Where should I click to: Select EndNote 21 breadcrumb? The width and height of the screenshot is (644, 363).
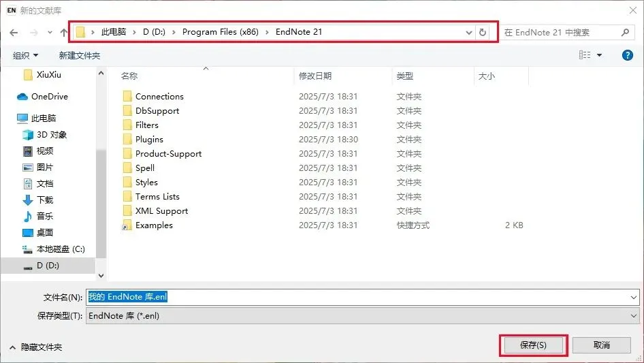coord(299,32)
